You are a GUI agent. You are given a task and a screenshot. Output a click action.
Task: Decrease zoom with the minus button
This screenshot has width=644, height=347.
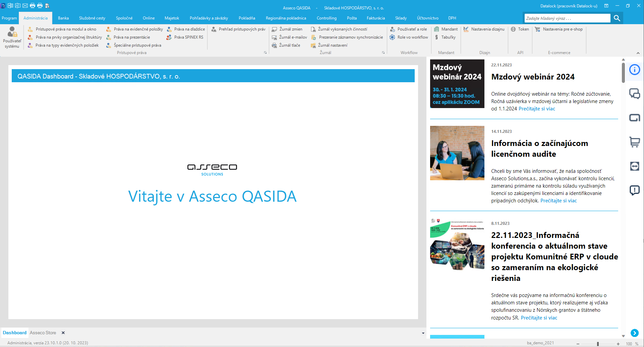tap(578, 344)
